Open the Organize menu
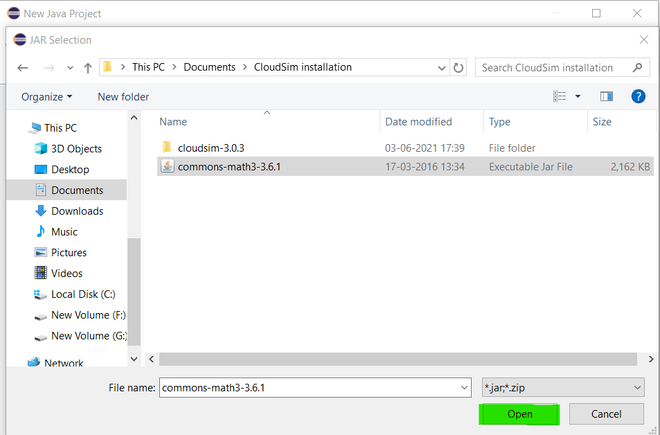Screen dimensions: 660x435 [46, 97]
